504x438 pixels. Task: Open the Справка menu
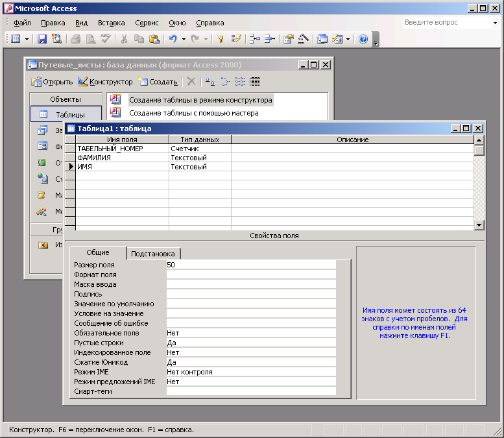(x=210, y=23)
